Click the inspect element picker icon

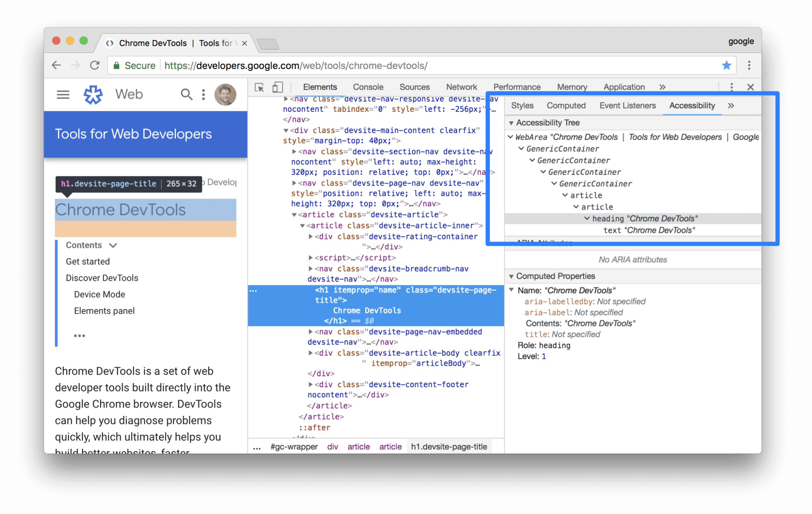pos(259,87)
